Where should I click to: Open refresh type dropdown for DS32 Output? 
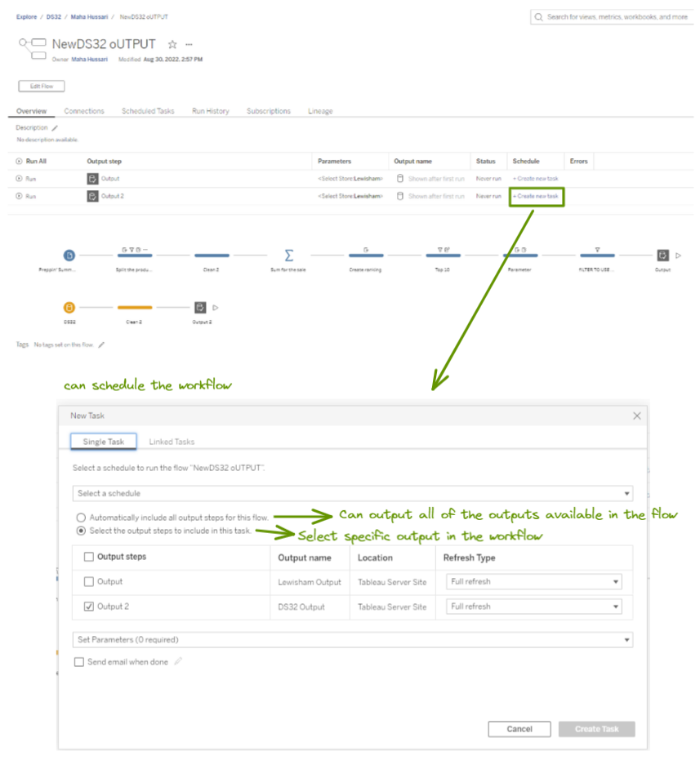pos(534,607)
